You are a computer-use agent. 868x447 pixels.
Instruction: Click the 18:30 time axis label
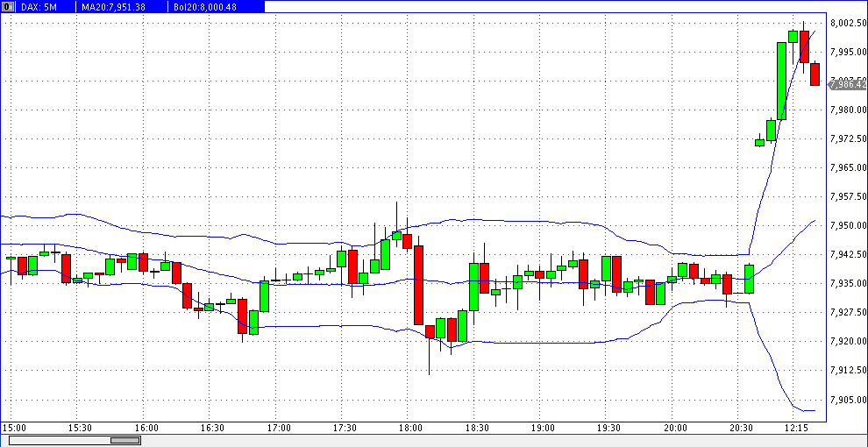477,429
